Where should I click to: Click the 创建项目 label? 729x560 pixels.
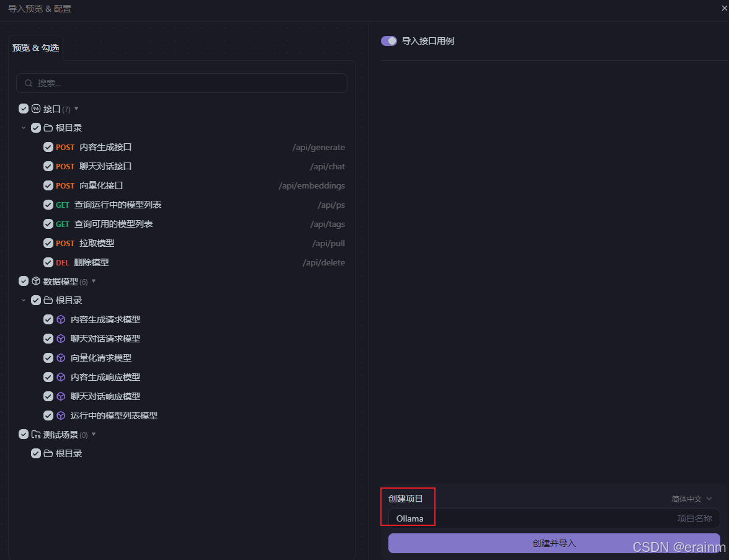[x=405, y=499]
